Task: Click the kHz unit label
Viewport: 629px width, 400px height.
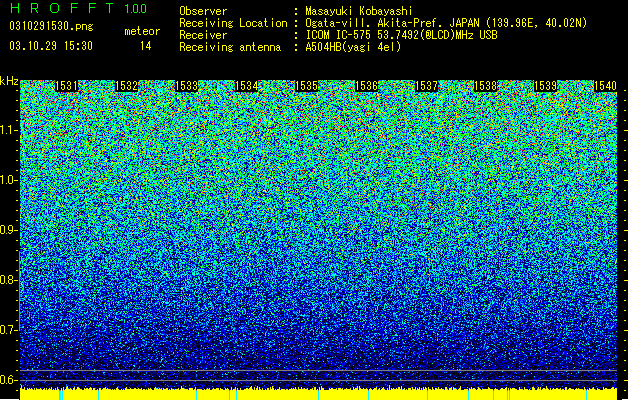Action: click(9, 81)
